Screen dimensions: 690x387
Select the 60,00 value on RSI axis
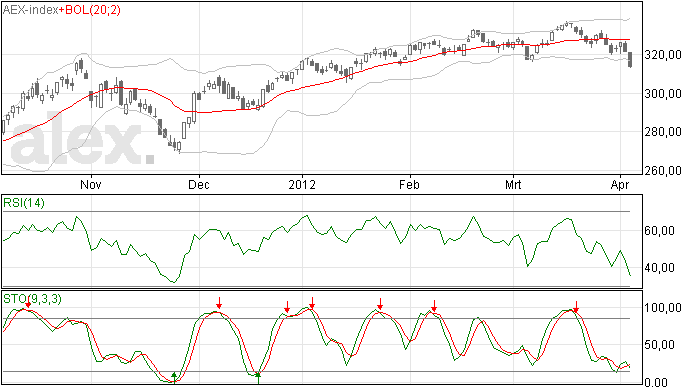point(659,231)
